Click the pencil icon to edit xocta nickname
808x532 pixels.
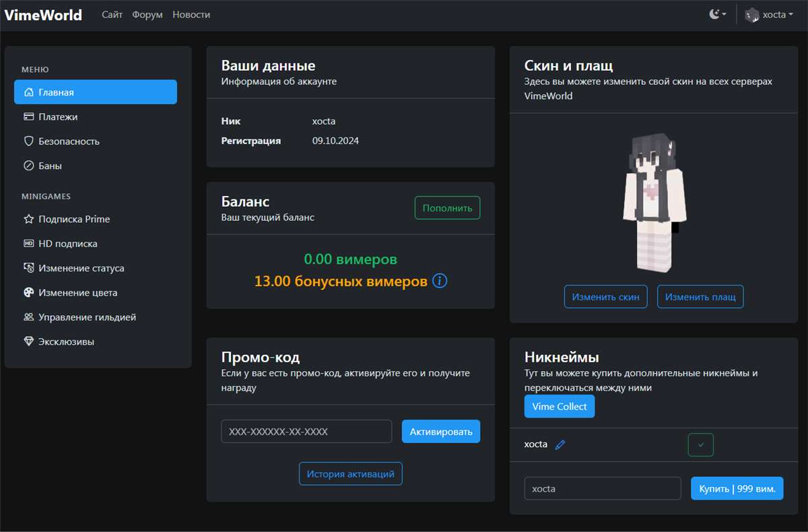click(x=560, y=444)
